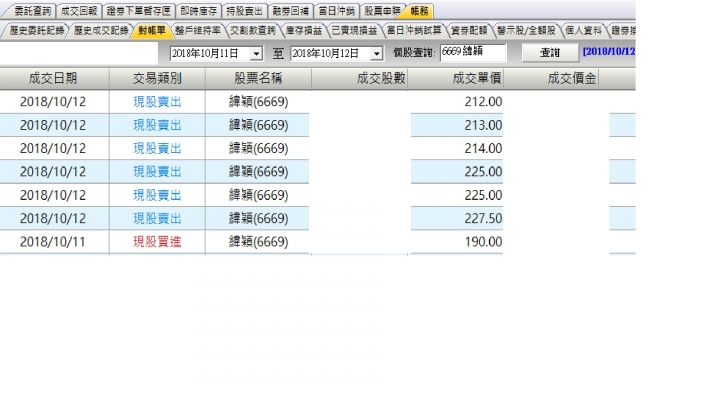Sort by the 成交日期 column header
This screenshot has width=720, height=405.
pyautogui.click(x=53, y=79)
